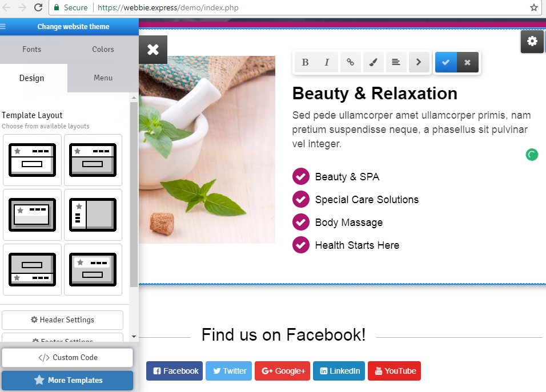The width and height of the screenshot is (546, 392).
Task: Select the Body Massage list text
Action: coord(348,223)
